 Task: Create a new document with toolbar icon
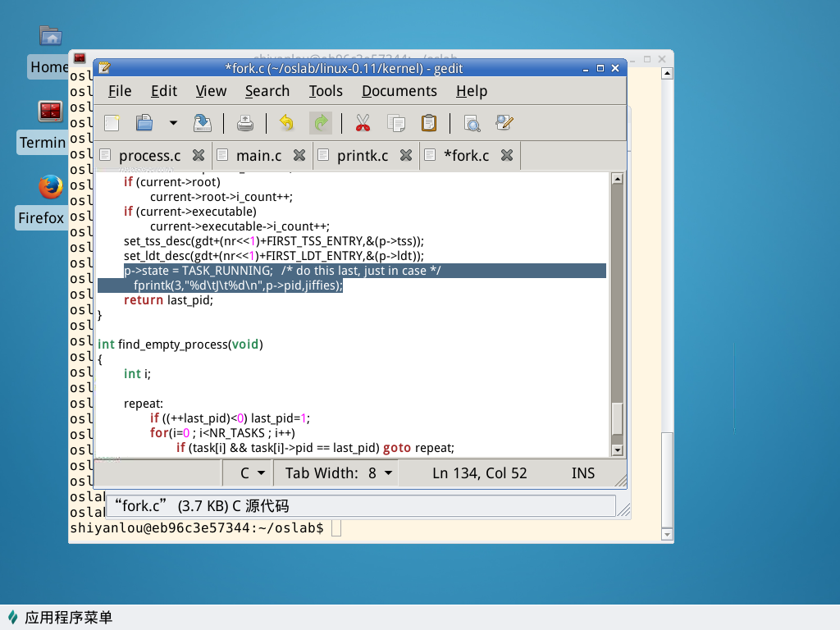pyautogui.click(x=112, y=123)
